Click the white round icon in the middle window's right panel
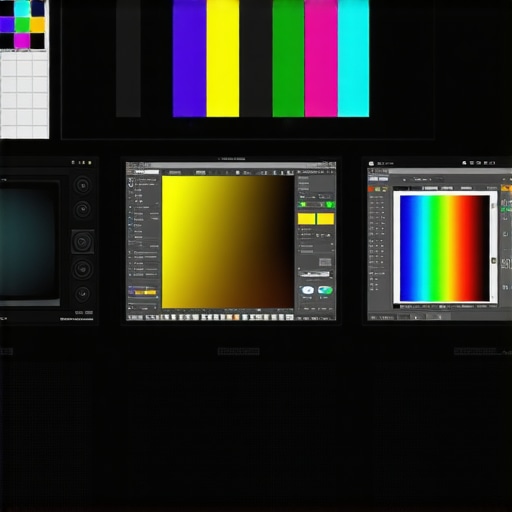This screenshot has width=512, height=512. [x=307, y=290]
